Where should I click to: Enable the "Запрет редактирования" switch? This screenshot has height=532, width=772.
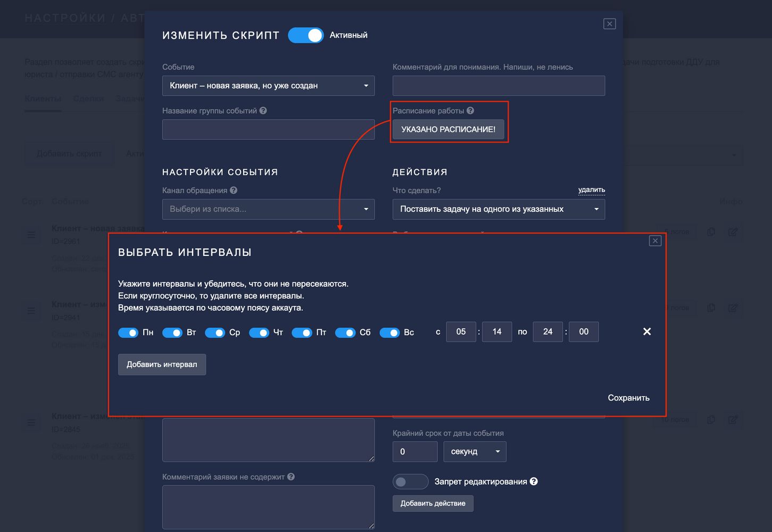click(x=411, y=481)
